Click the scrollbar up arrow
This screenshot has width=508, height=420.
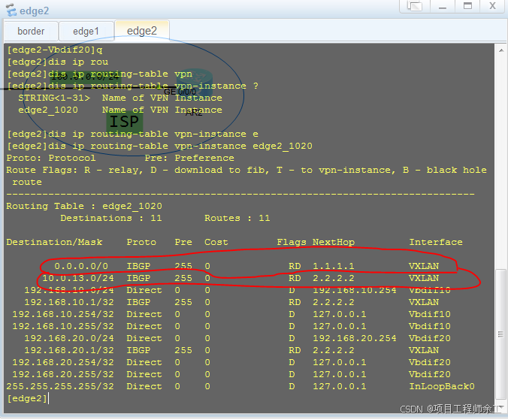[500, 50]
